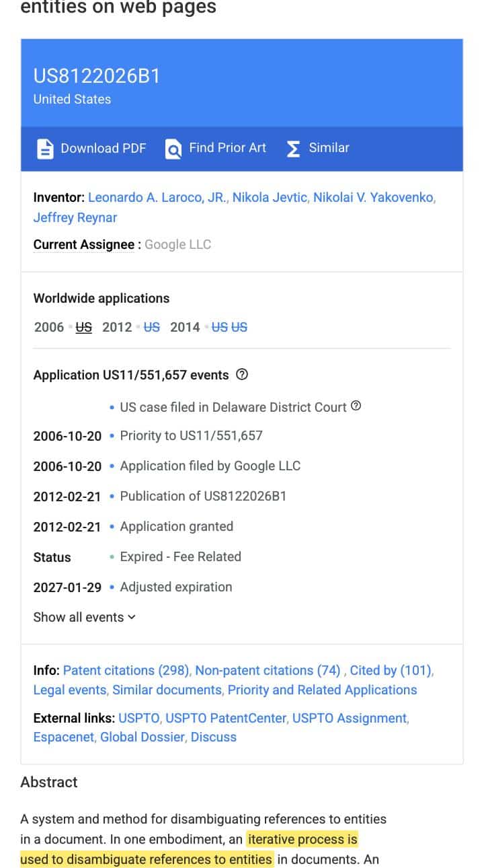Image resolution: width=484 pixels, height=868 pixels.
Task: Open help icon beside Delaware District Court
Action: (x=356, y=406)
